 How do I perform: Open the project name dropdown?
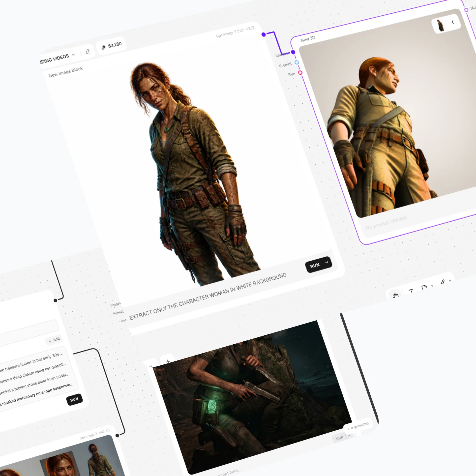point(73,55)
